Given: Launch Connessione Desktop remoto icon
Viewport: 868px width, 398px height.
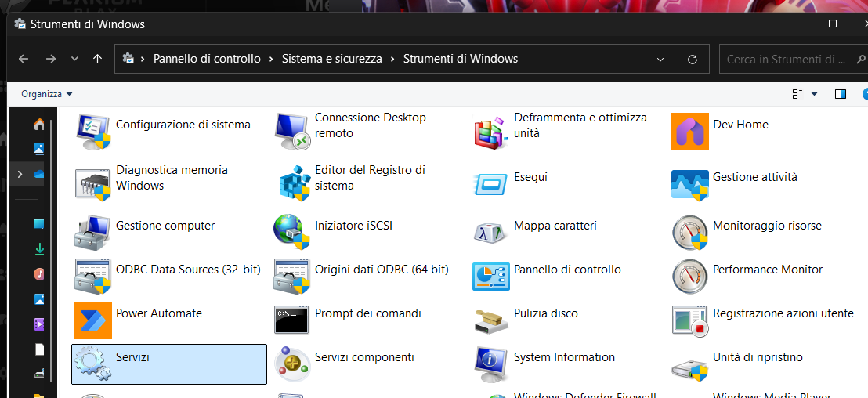Looking at the screenshot, I should (x=291, y=132).
